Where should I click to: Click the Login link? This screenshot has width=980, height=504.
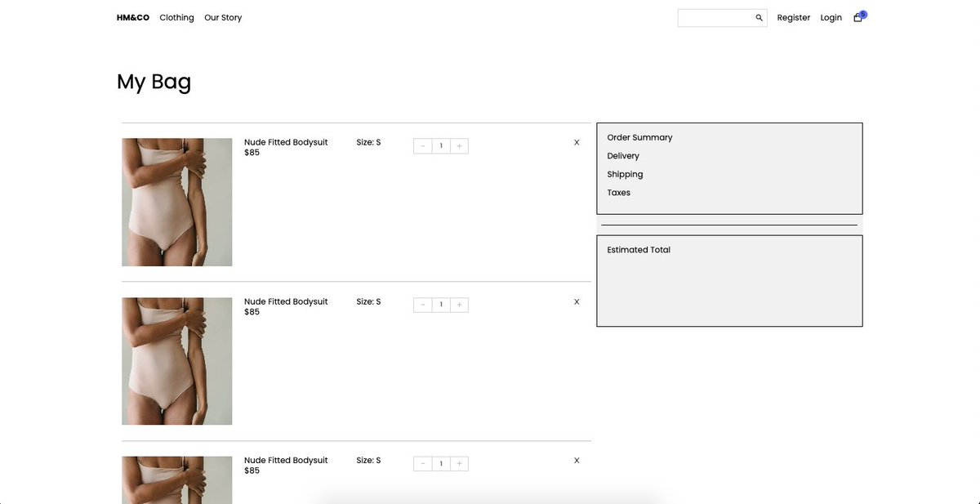831,17
